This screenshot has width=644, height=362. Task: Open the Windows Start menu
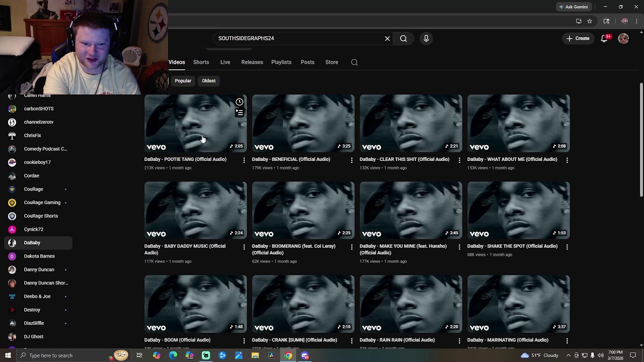tap(8, 355)
